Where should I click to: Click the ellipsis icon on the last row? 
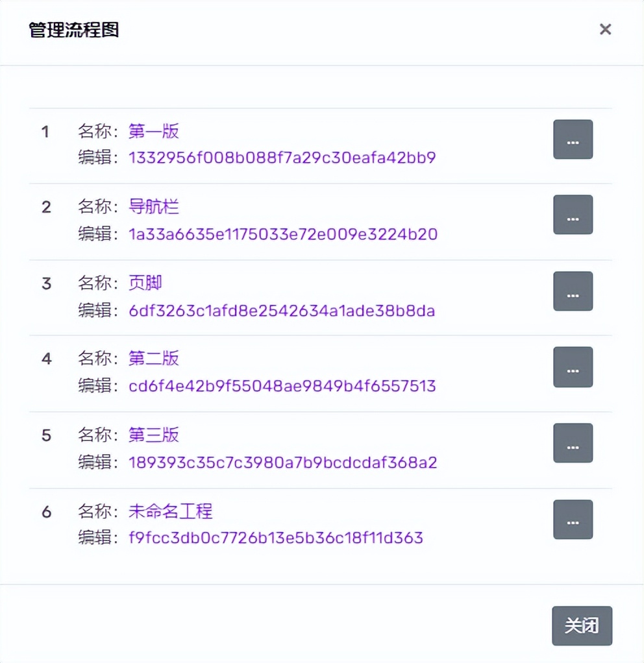pyautogui.click(x=573, y=519)
